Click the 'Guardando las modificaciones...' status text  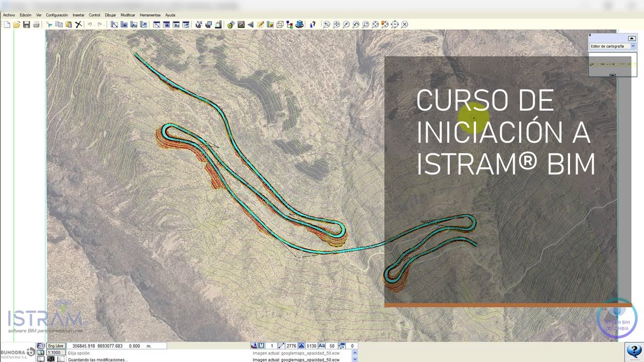(x=98, y=359)
